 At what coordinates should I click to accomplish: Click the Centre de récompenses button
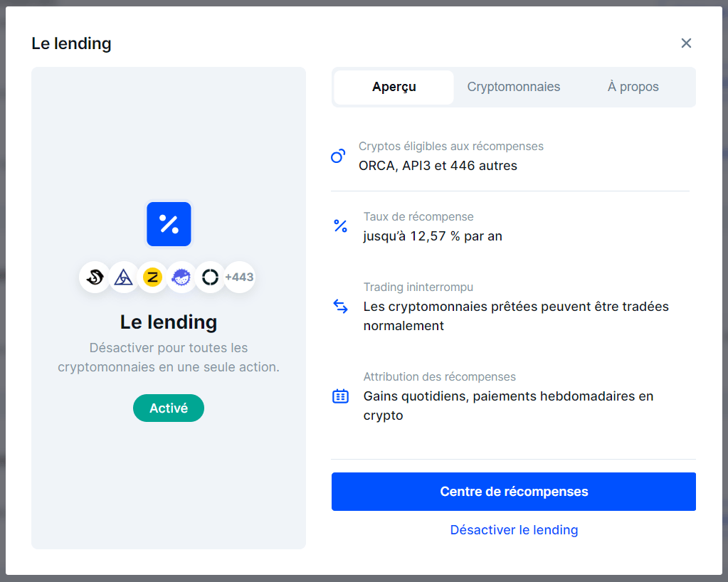(513, 491)
